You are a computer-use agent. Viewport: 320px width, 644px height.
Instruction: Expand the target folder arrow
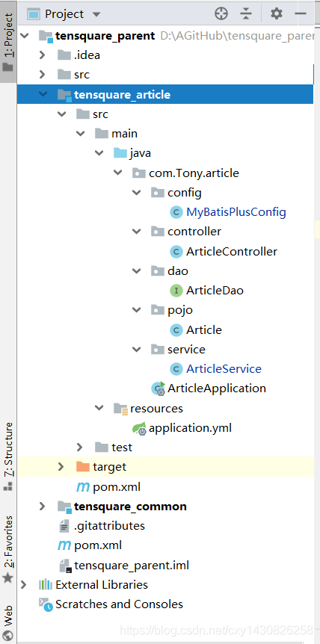61,467
